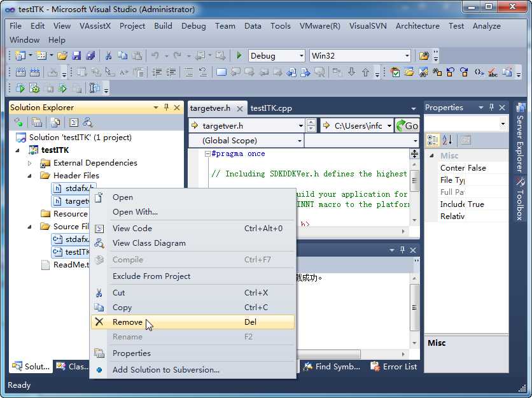Open Properties from the context menu

(193, 353)
